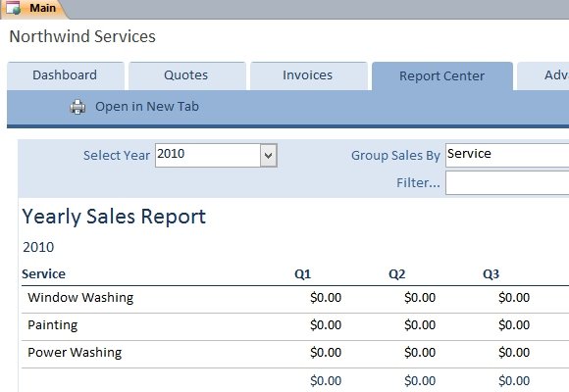Open the partially visible Adv tab
Screen dimensions: 569x392
pyautogui.click(x=543, y=75)
